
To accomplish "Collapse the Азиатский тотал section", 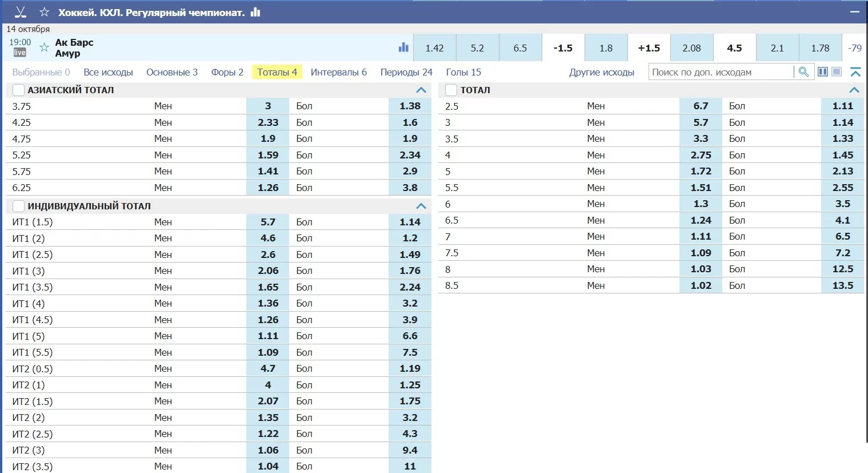I will click(421, 90).
